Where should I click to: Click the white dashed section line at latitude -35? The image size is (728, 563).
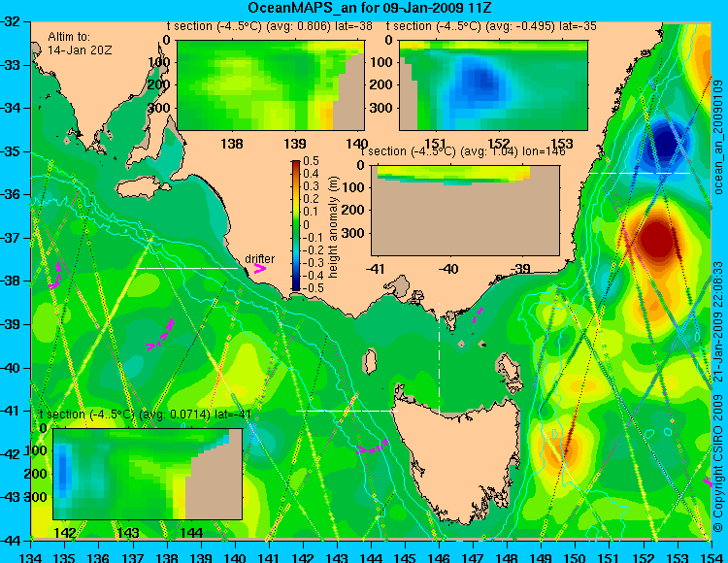click(640, 173)
